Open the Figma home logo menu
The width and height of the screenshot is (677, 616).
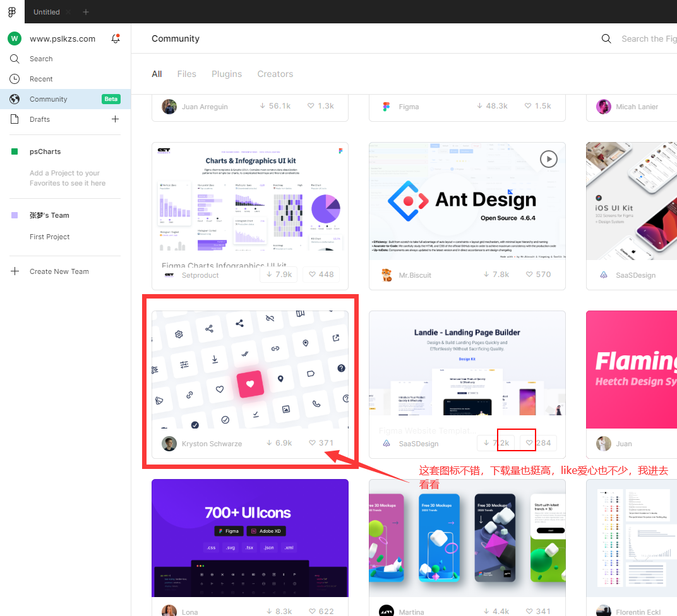click(x=12, y=11)
